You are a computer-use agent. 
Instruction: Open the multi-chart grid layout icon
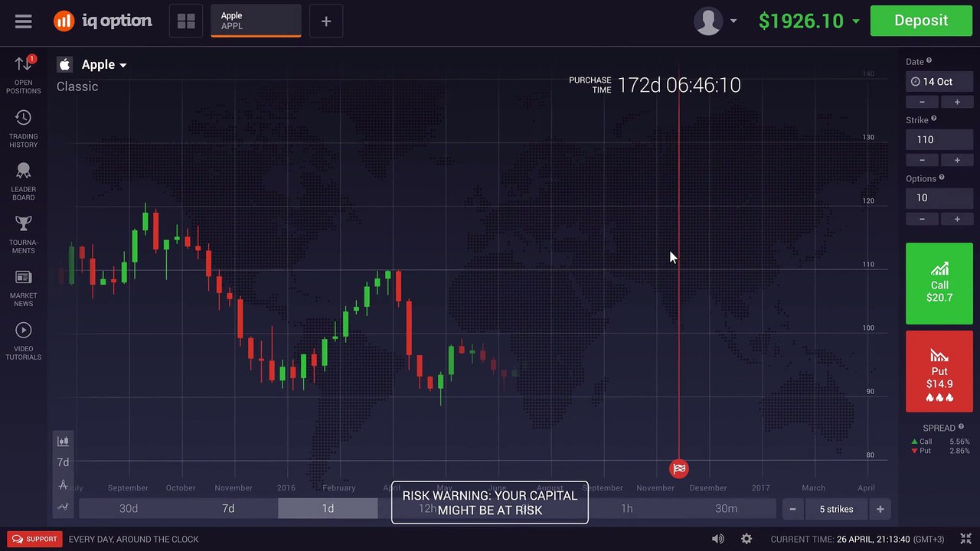click(x=186, y=21)
